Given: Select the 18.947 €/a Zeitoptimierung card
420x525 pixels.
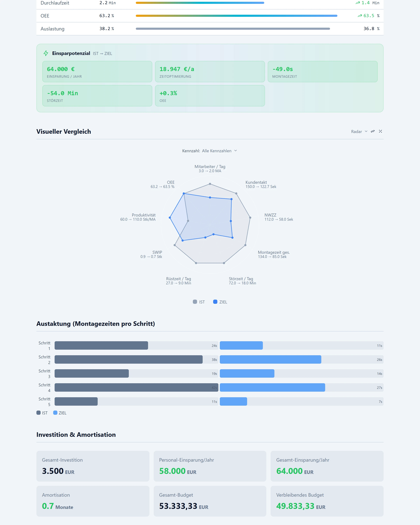Looking at the screenshot, I should click(x=210, y=72).
